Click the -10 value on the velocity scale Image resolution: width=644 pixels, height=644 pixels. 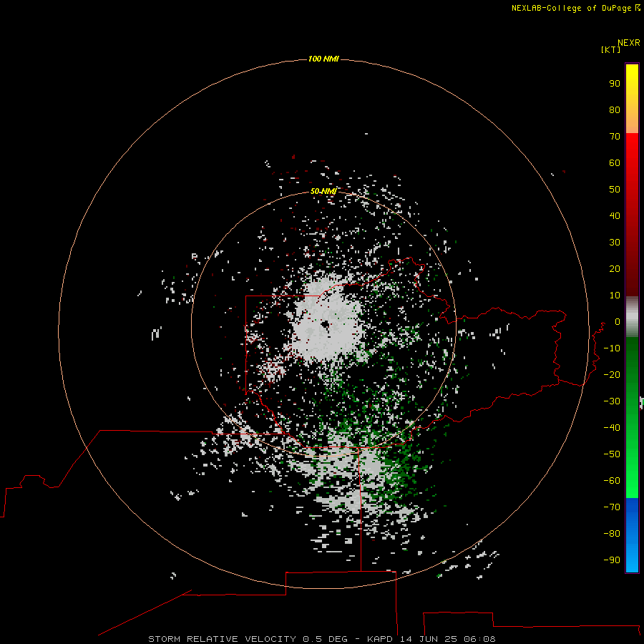tap(612, 348)
